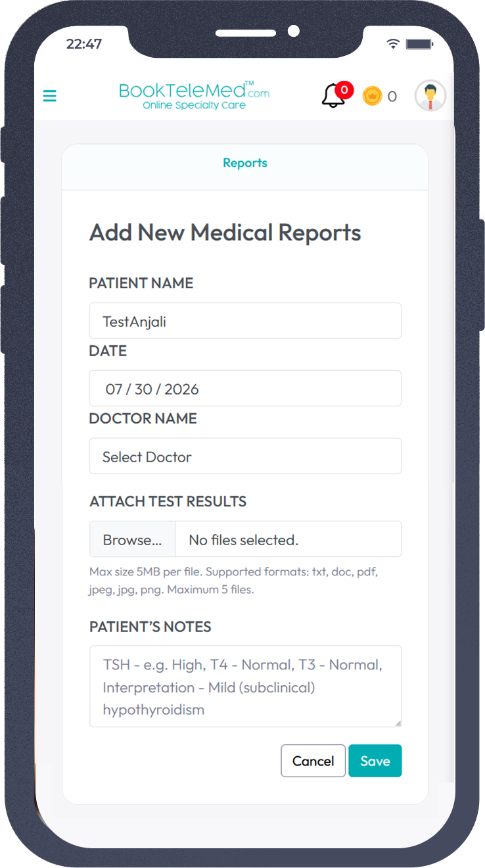Open the hamburger menu icon
The width and height of the screenshot is (485, 868).
click(49, 96)
